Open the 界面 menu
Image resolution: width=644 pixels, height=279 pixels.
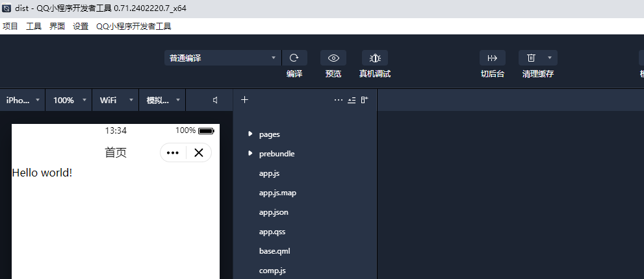(x=57, y=27)
